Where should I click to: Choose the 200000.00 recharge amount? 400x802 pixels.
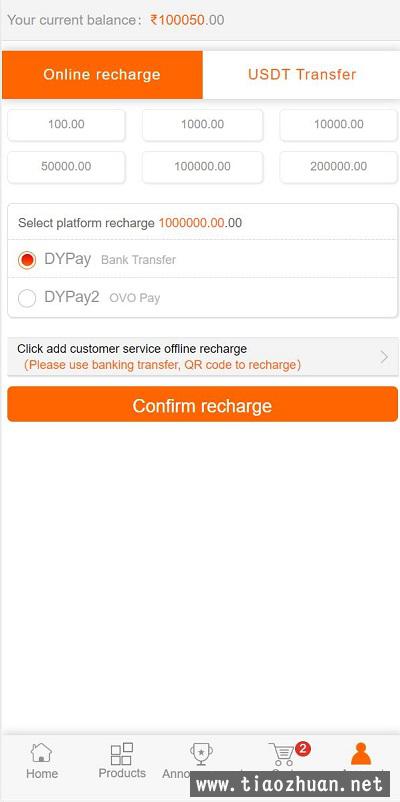[339, 166]
